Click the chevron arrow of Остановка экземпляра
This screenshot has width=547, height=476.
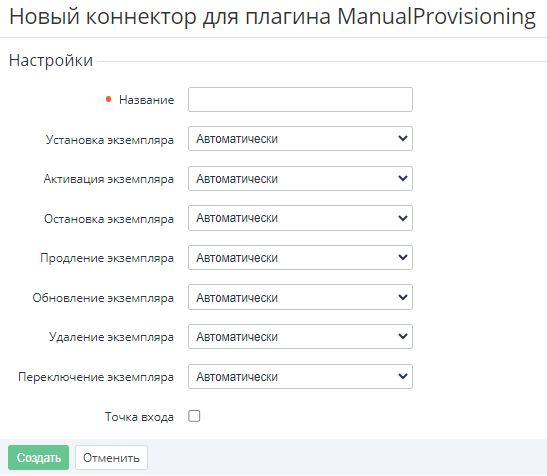tap(403, 218)
